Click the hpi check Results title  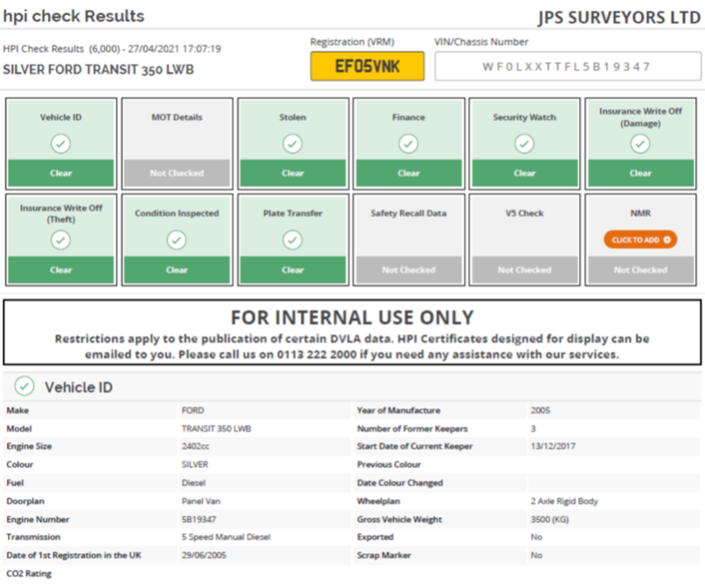[74, 16]
